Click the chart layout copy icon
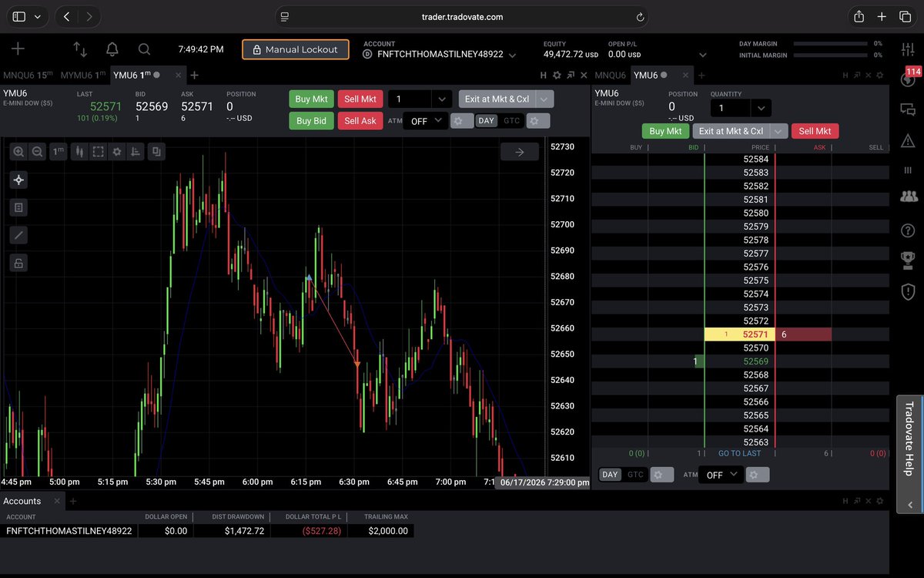 tap(156, 152)
